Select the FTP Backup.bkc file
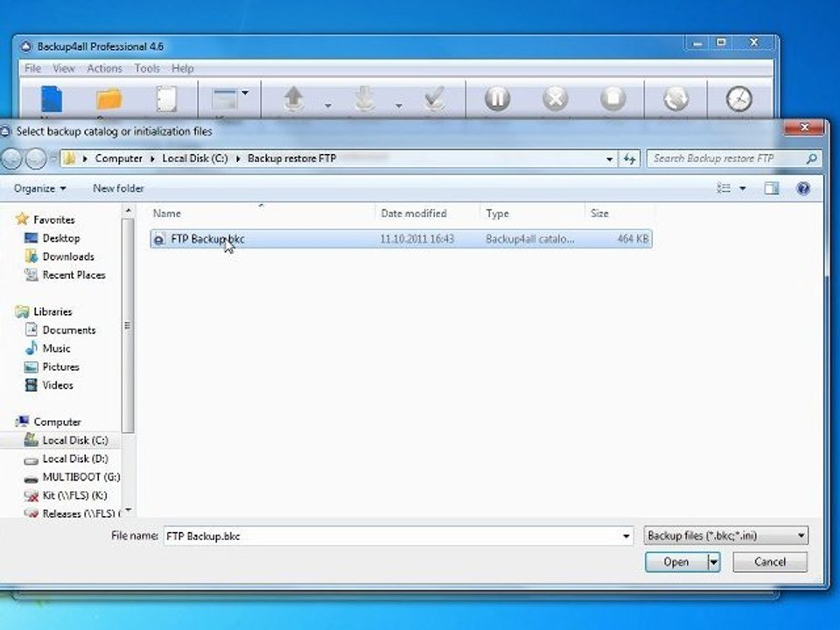The image size is (840, 630). 401,239
